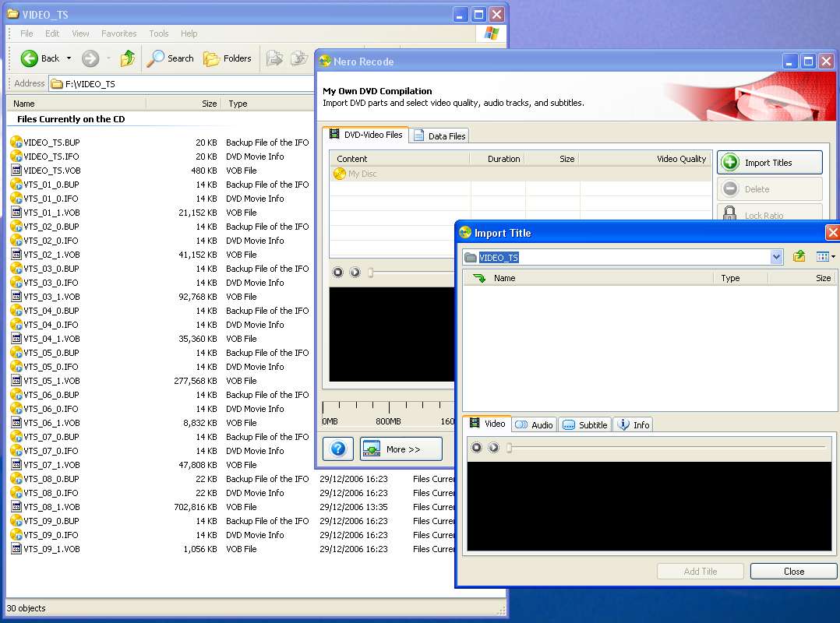Click the VTS_04_0.BUP file icon
Viewport: 840px width, 623px height.
pos(16,311)
